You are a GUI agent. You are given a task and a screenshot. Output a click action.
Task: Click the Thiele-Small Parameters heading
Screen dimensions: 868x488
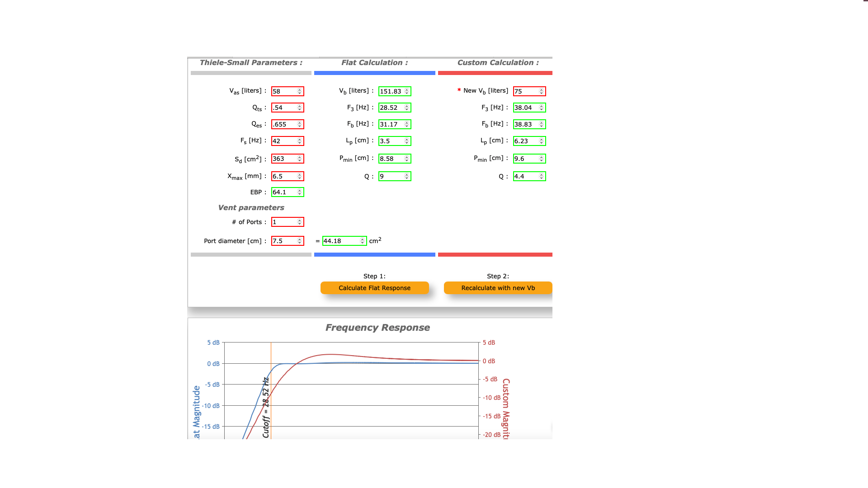tap(251, 63)
